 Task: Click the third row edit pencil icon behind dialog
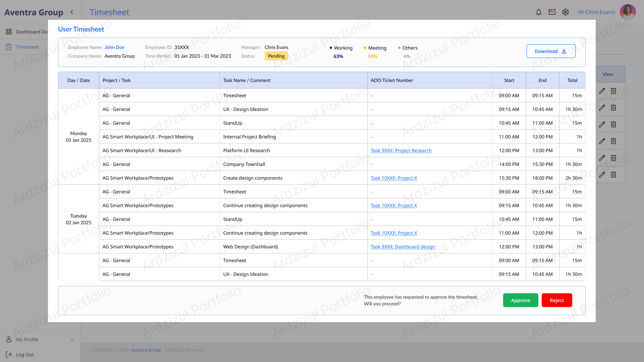tap(602, 124)
